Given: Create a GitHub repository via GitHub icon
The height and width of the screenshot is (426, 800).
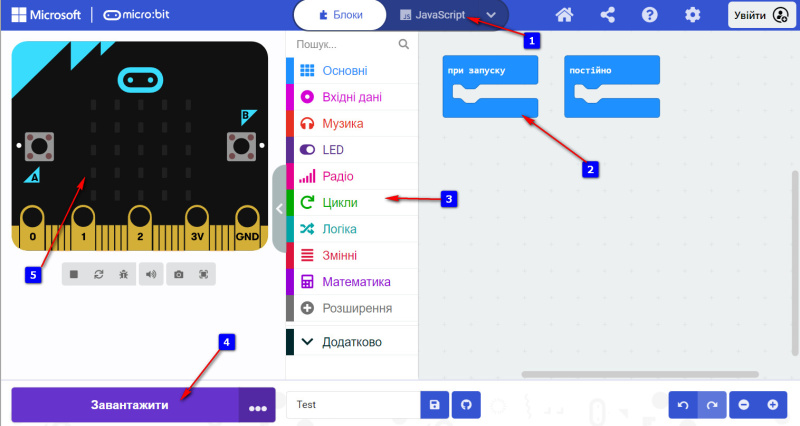Looking at the screenshot, I should [466, 405].
